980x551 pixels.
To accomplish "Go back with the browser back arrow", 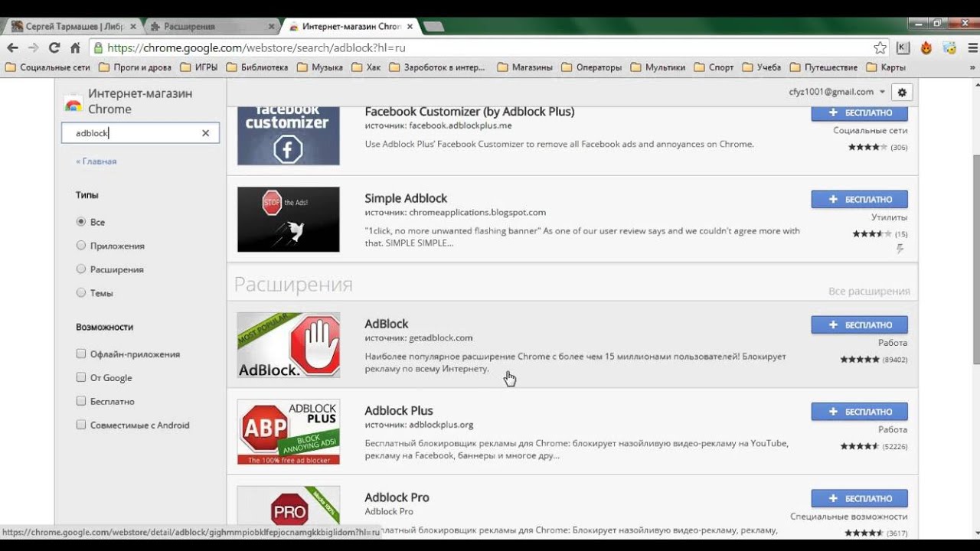I will coord(12,47).
